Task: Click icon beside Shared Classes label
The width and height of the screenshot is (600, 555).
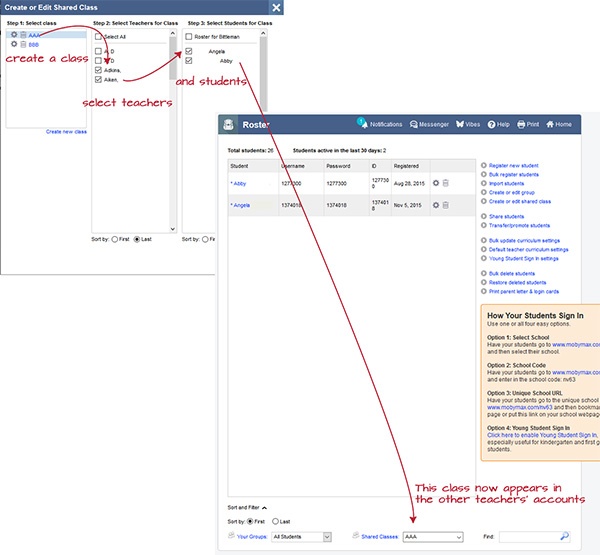Action: click(356, 535)
